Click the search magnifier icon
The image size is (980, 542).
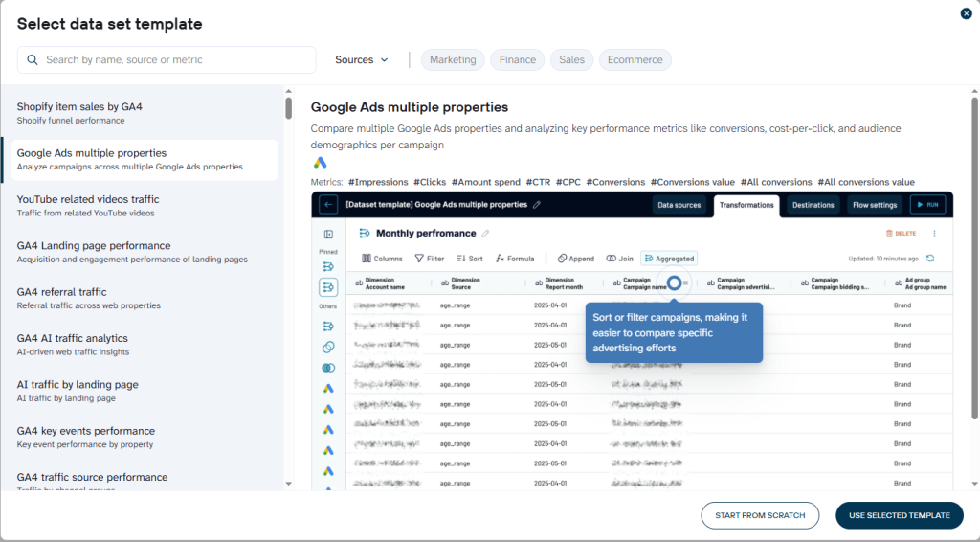coord(33,60)
